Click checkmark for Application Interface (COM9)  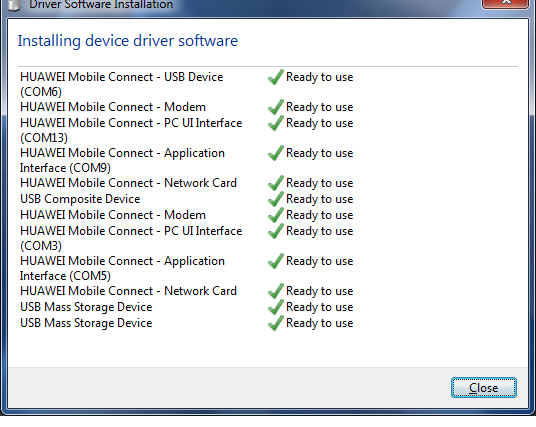tap(276, 153)
